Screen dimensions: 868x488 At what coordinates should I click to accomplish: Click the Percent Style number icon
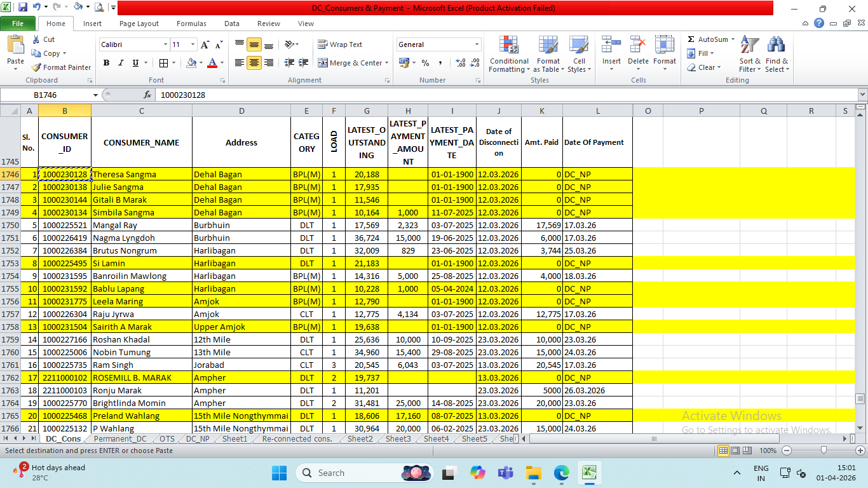(425, 63)
